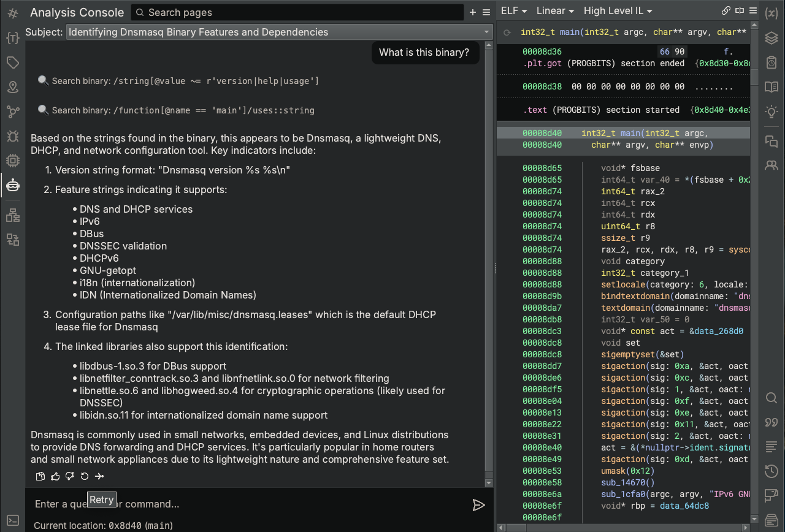Open the chat bubbles right sidebar icon
Screen dimensions: 785x532
pos(772,142)
